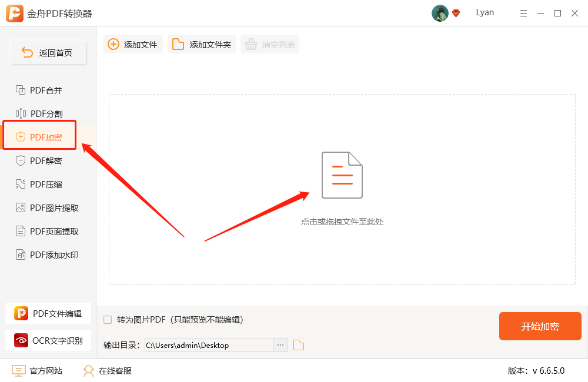588x382 pixels.
Task: Return to home with 返回首页 button
Action: [x=48, y=52]
